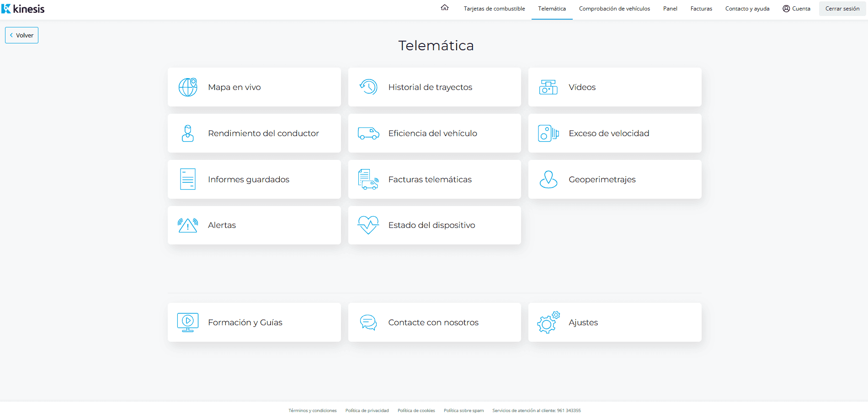This screenshot has height=418, width=868.
Task: Open the Geoperimetrajes map pin icon
Action: click(548, 180)
